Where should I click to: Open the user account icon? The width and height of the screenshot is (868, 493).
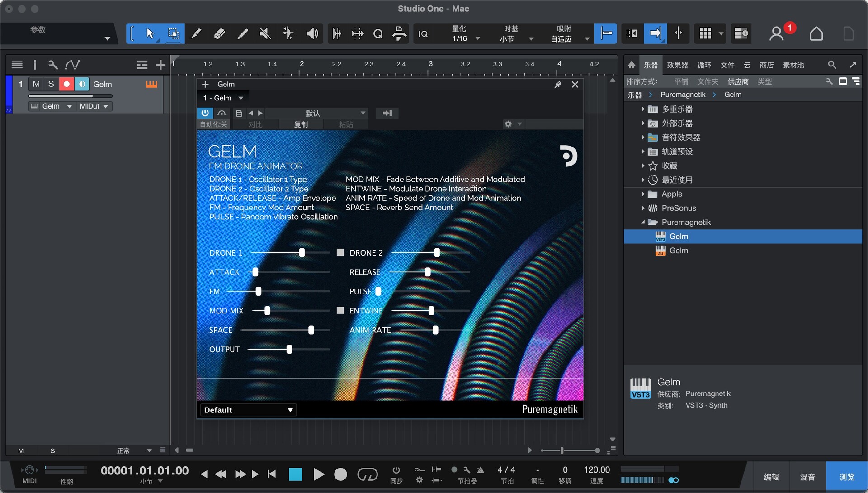coord(777,34)
